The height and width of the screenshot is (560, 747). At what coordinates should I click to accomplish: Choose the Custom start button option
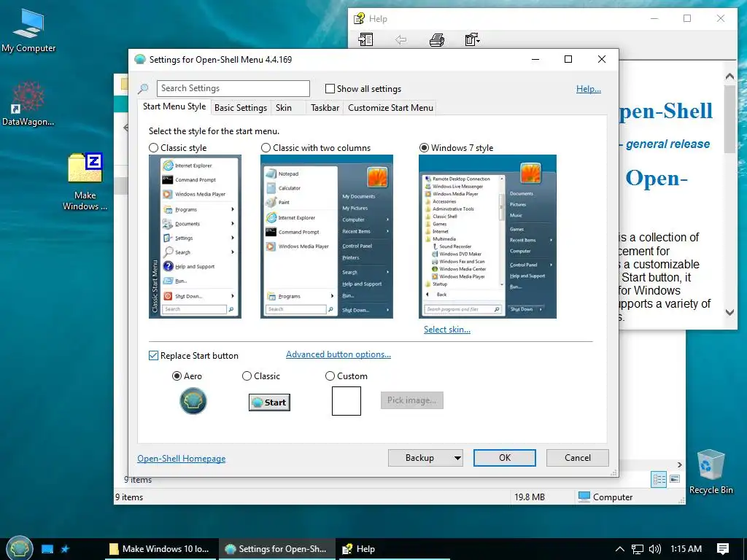tap(330, 376)
